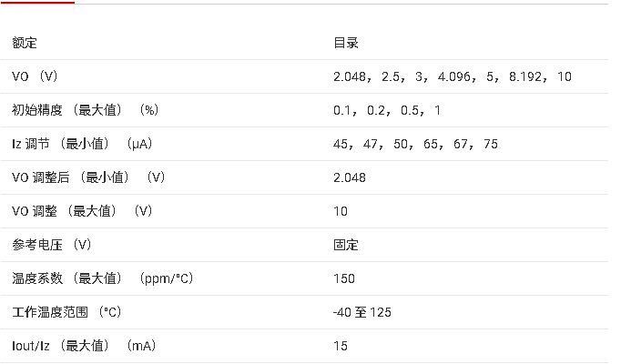Select the Iz 调节 (最小值) (µA) label

pos(82,144)
